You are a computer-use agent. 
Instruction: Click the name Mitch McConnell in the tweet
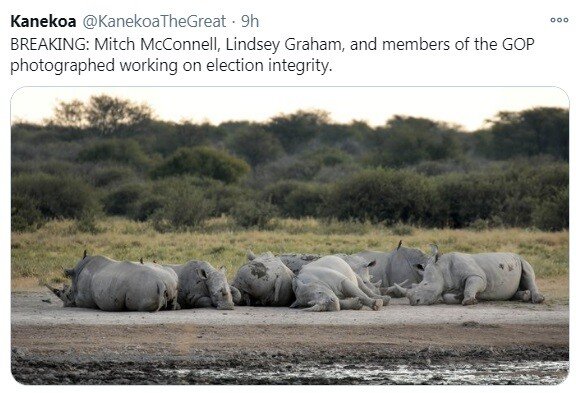tap(155, 44)
